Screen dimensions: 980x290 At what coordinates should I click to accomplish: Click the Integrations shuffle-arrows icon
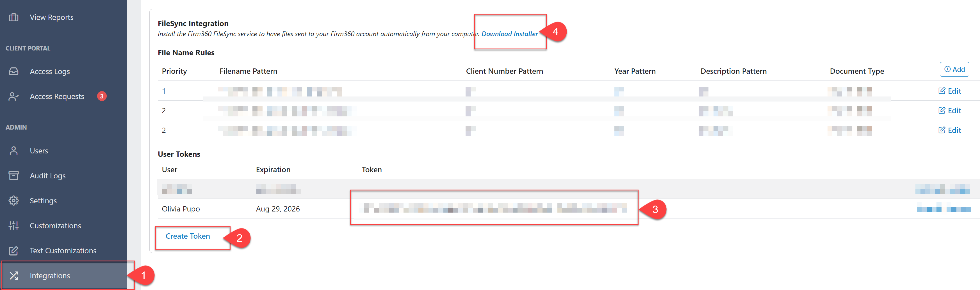[x=14, y=275]
